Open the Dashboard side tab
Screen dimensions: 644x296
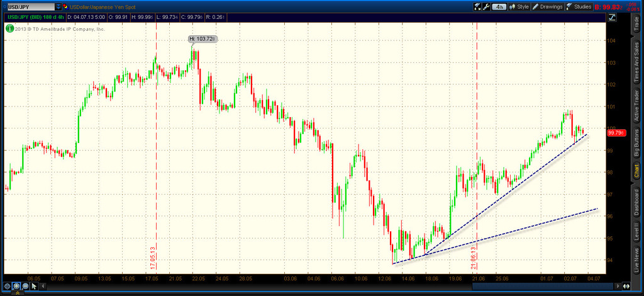[636, 202]
